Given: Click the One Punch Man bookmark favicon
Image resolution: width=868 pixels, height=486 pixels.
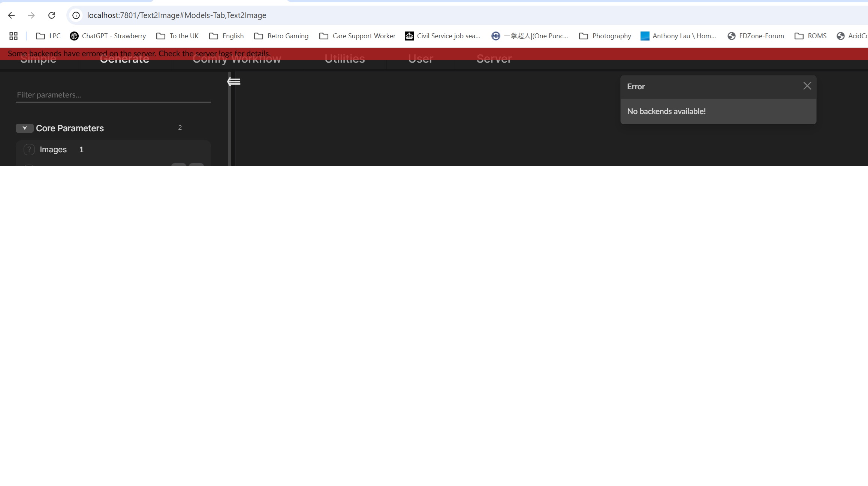Looking at the screenshot, I should click(495, 36).
